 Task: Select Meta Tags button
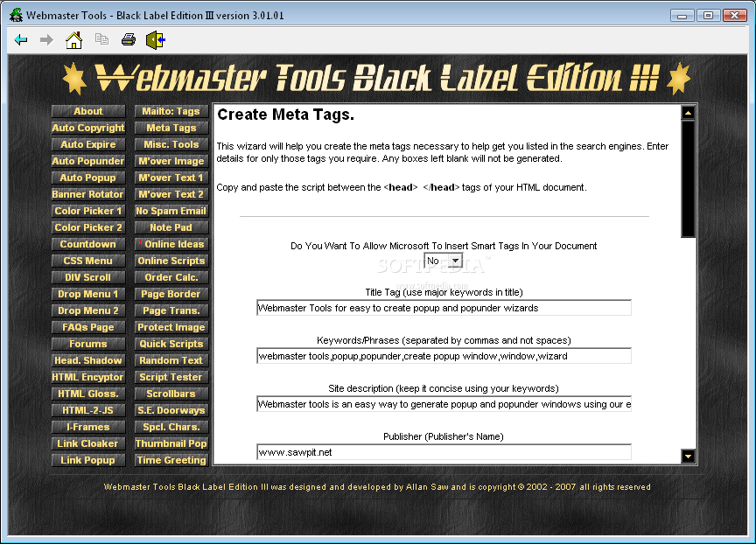coord(171,128)
